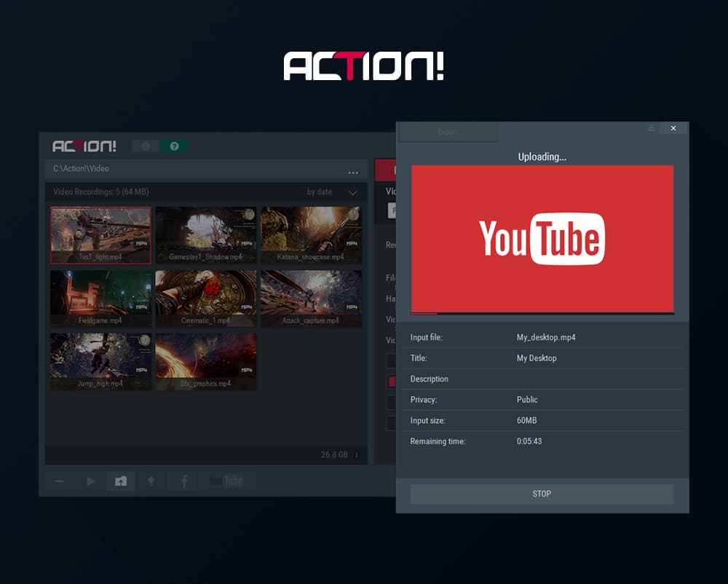The height and width of the screenshot is (584, 728).
Task: Expand the sort chevron next to "by date"
Action: 353,192
